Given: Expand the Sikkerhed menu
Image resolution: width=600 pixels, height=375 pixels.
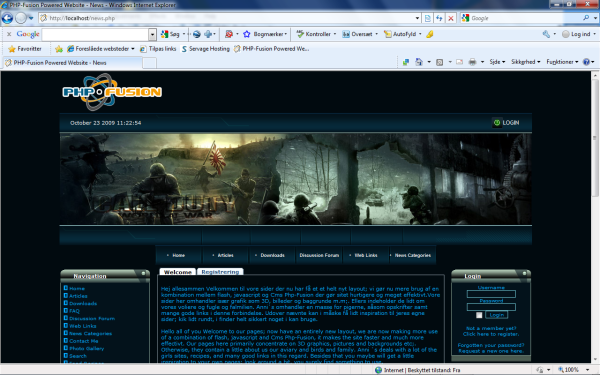Looking at the screenshot, I should (525, 62).
